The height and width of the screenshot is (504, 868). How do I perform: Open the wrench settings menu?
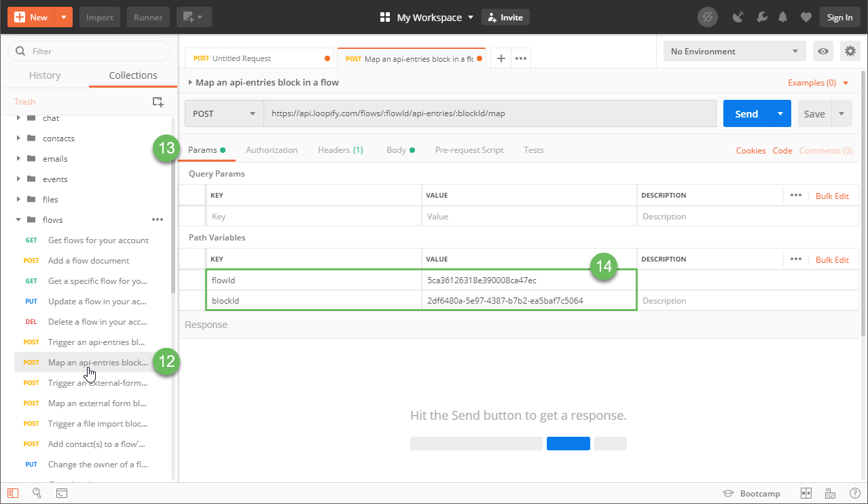tap(762, 18)
